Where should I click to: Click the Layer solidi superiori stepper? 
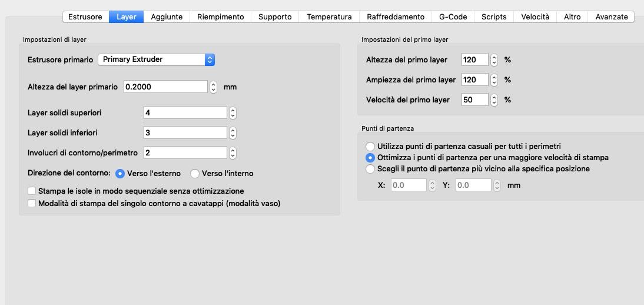pos(233,112)
